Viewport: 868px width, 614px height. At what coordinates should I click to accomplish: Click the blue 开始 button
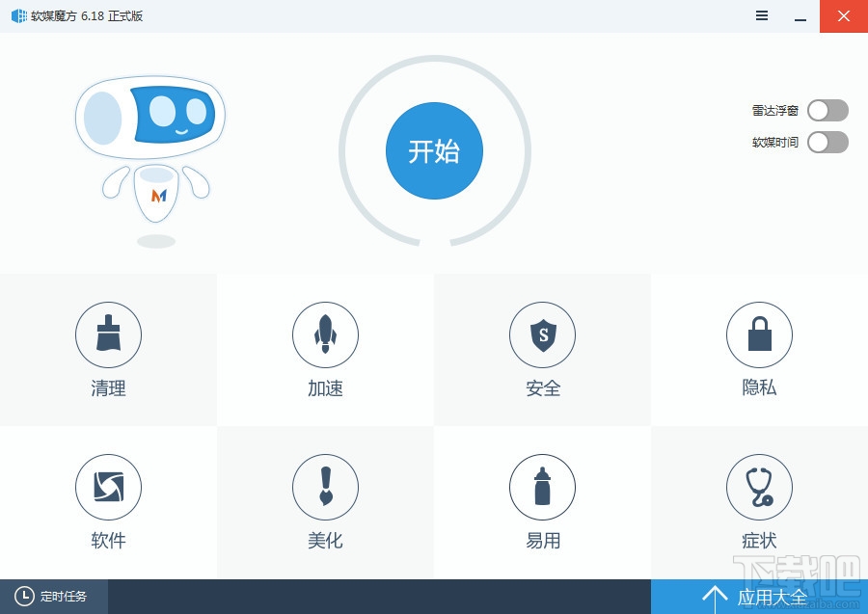click(x=434, y=150)
